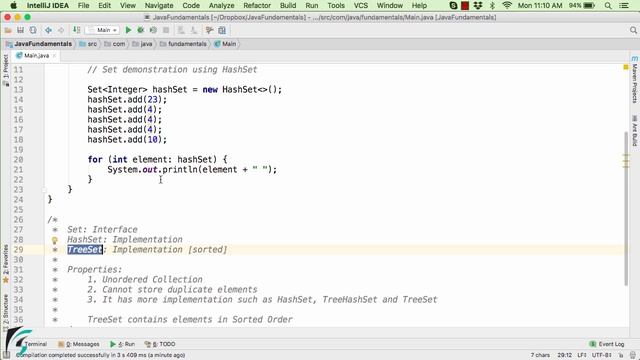This screenshot has width=640, height=360.
Task: Open the View menu
Action: coord(128,5)
